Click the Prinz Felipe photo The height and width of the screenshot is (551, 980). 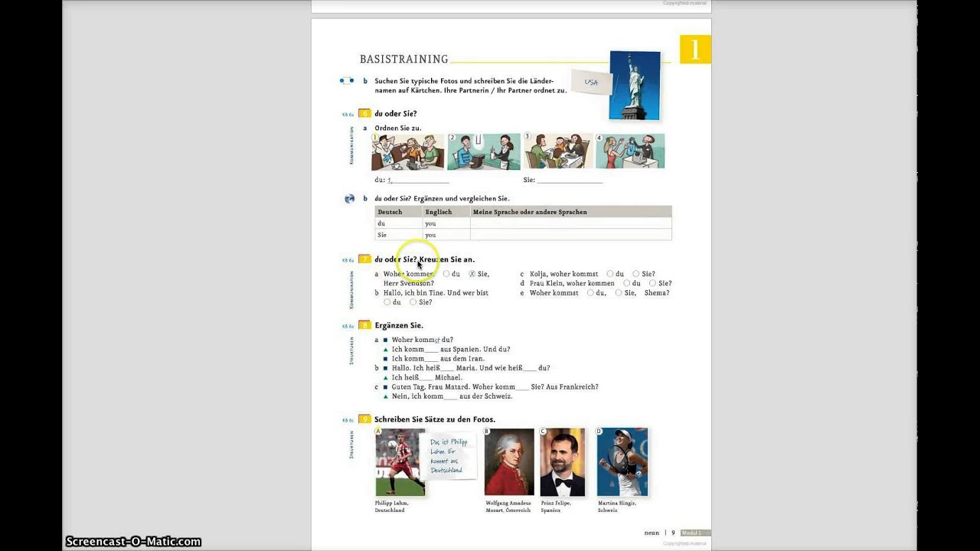coord(563,462)
